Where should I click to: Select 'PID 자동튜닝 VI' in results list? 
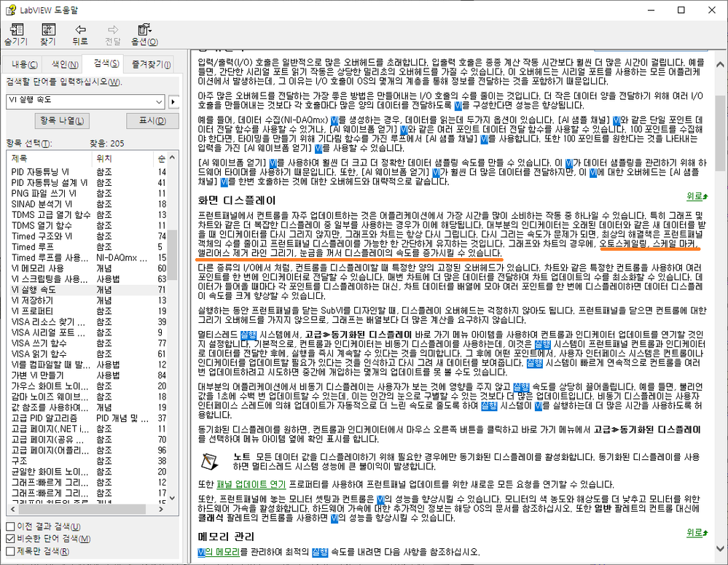pos(87,172)
